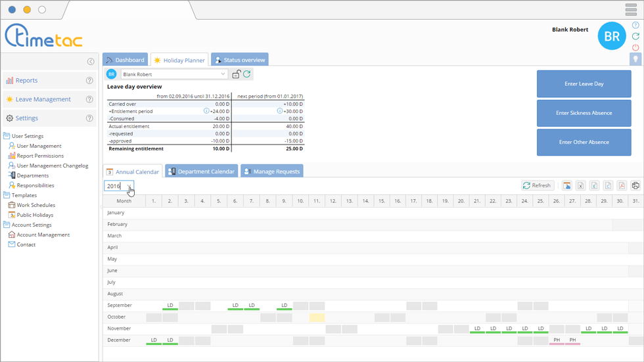Export the calendar as PDF
Viewport: 644px width, 362px height.
click(622, 186)
